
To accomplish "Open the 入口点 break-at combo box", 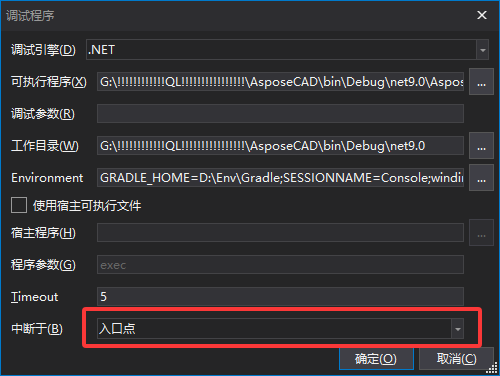I will (280, 329).
